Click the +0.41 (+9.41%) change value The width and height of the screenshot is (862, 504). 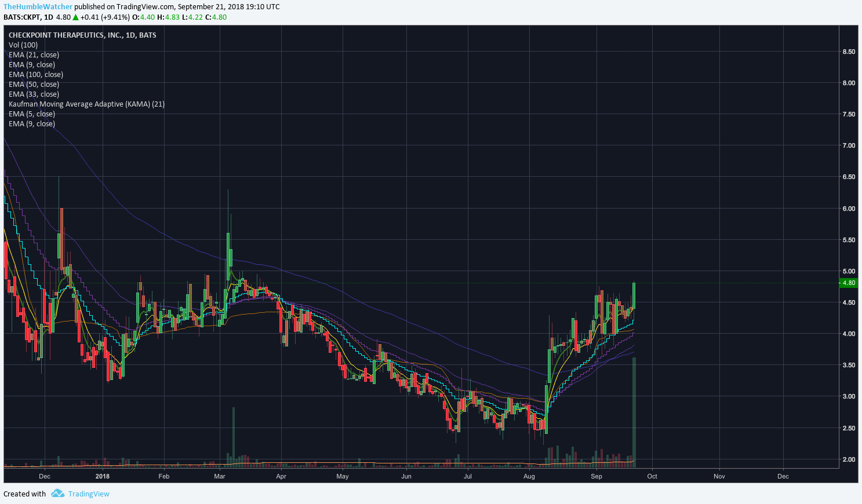click(105, 17)
